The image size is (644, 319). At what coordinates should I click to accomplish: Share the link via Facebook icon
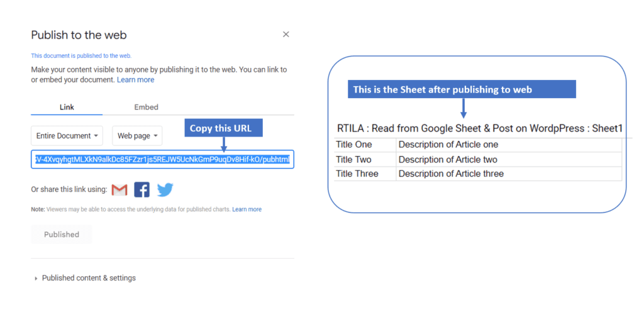click(x=142, y=190)
